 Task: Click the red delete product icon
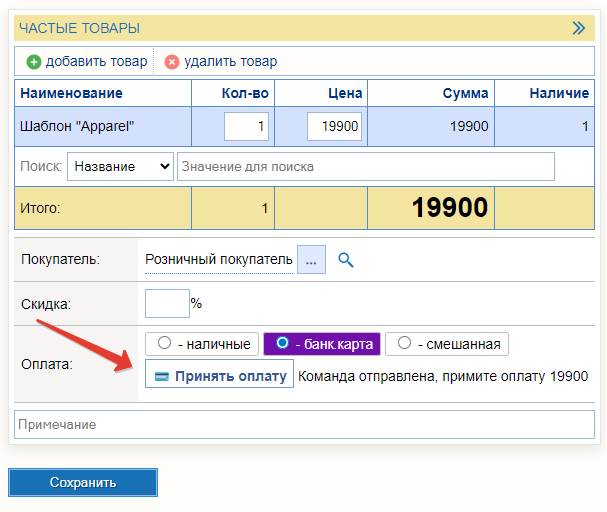[172, 62]
